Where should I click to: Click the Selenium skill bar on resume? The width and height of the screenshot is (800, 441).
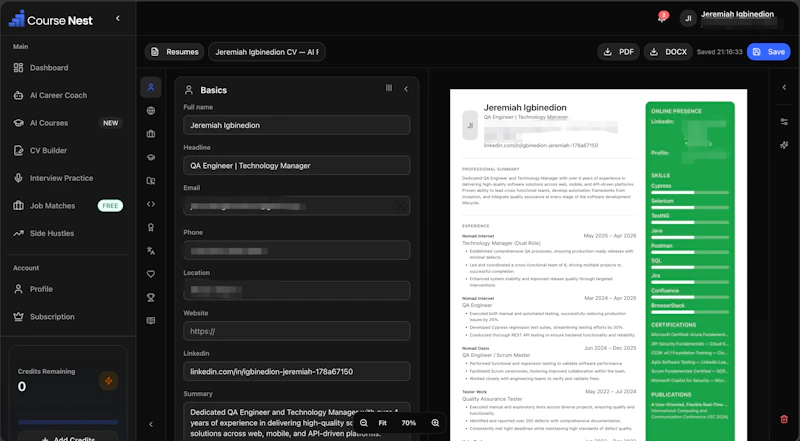tap(690, 207)
